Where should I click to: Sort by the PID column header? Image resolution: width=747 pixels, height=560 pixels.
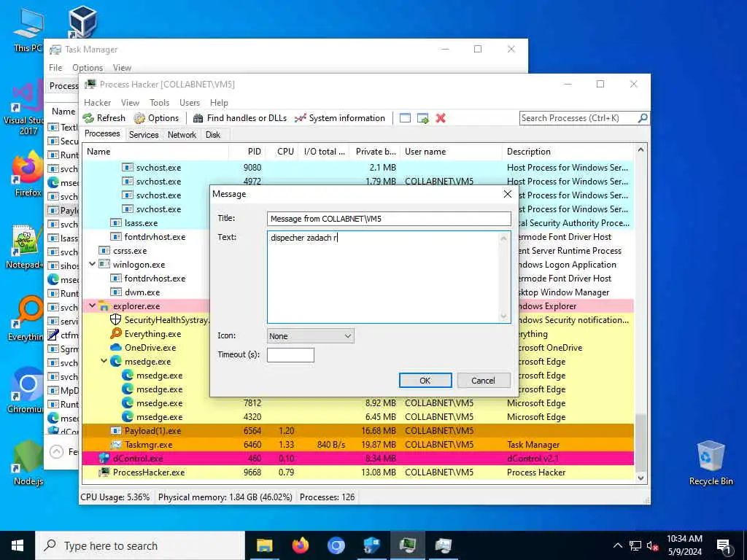pos(247,152)
